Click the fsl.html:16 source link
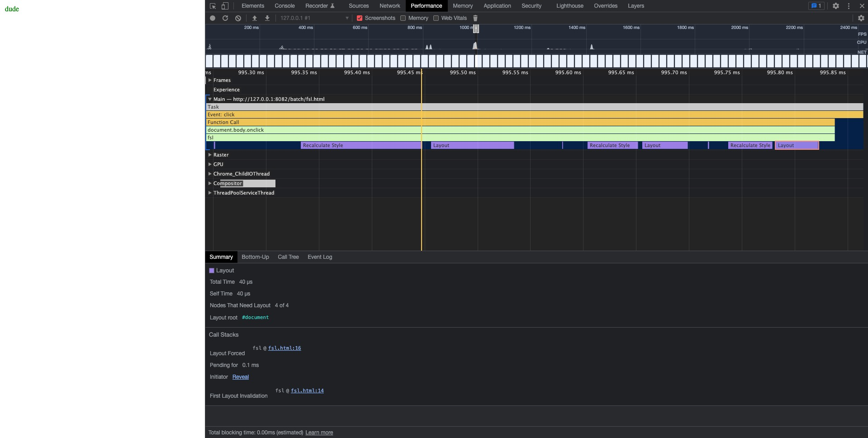The image size is (868, 438). pyautogui.click(x=285, y=348)
